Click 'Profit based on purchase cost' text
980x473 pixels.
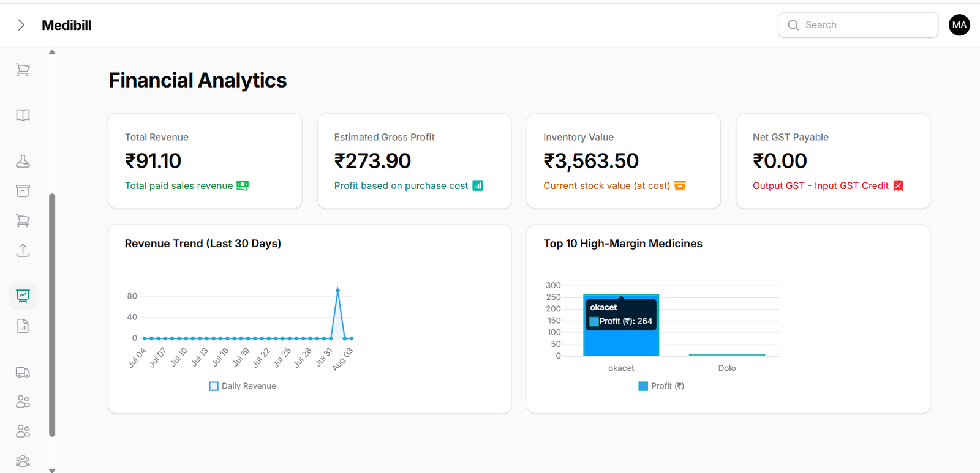(x=401, y=185)
